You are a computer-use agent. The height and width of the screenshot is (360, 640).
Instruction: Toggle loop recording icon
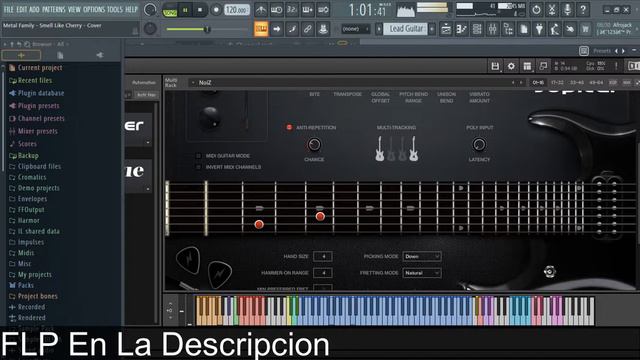[x=323, y=10]
